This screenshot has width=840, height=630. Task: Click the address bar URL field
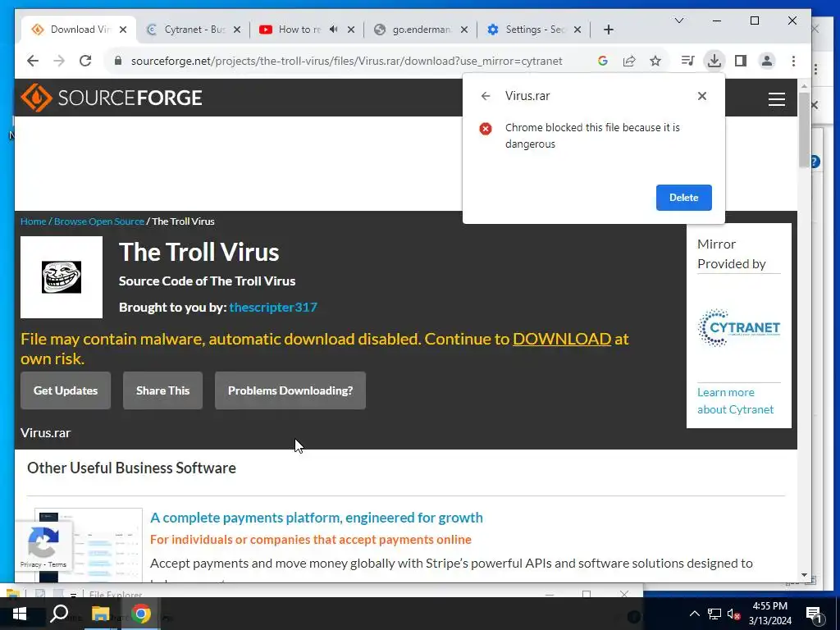click(x=347, y=61)
